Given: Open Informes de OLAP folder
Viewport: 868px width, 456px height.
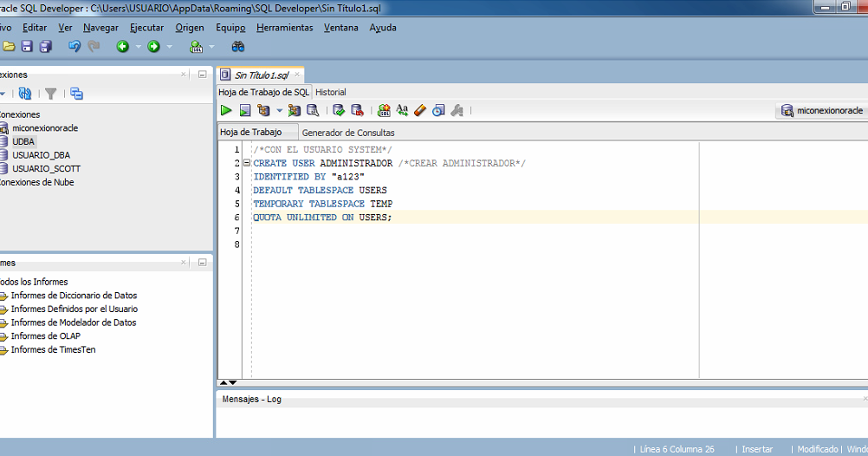Looking at the screenshot, I should 45,335.
